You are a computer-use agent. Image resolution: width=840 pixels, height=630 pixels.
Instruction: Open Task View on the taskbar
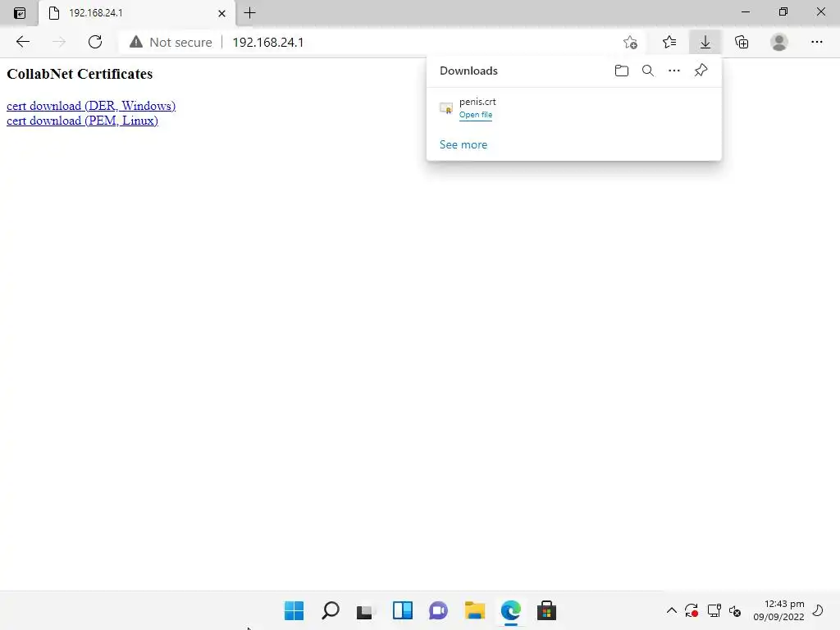coord(365,610)
